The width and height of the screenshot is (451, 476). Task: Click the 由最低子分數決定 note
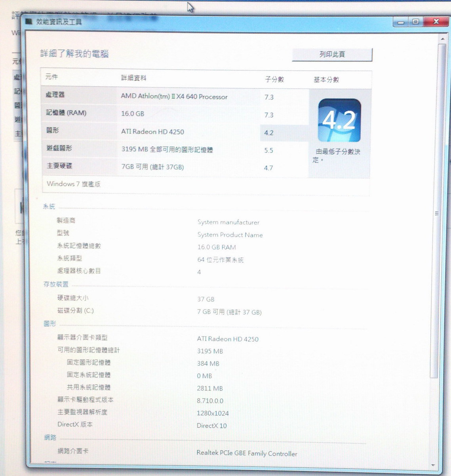click(x=337, y=156)
